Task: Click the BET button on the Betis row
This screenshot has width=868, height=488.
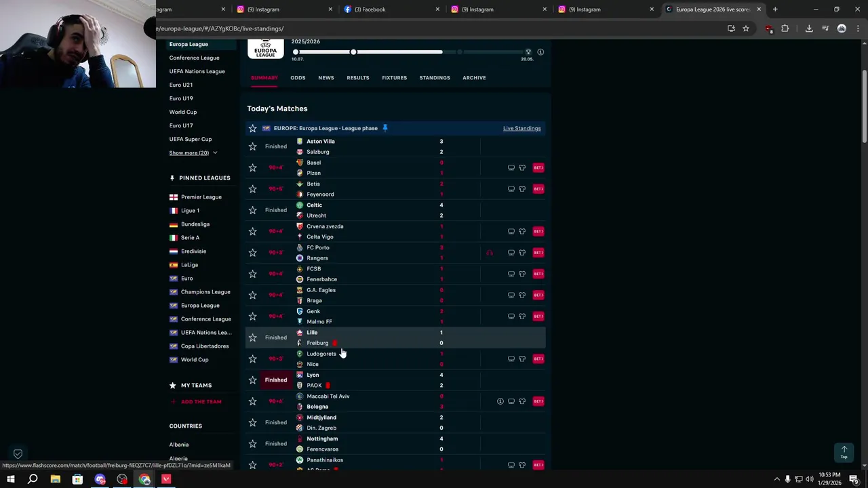Action: tap(538, 188)
